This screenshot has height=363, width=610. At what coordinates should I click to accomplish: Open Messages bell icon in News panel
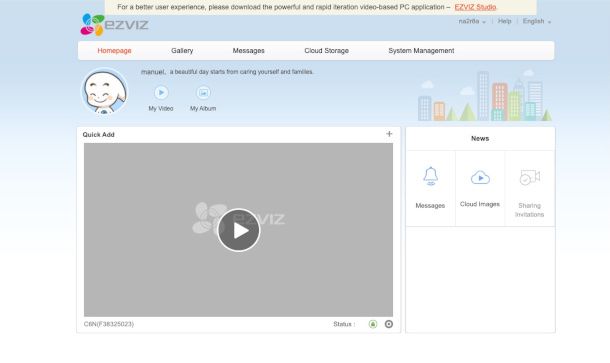(x=430, y=176)
